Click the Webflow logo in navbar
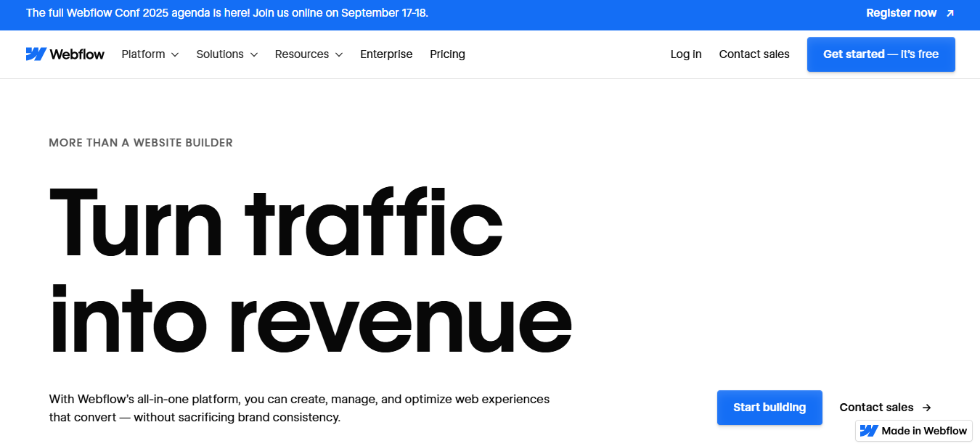 [65, 54]
